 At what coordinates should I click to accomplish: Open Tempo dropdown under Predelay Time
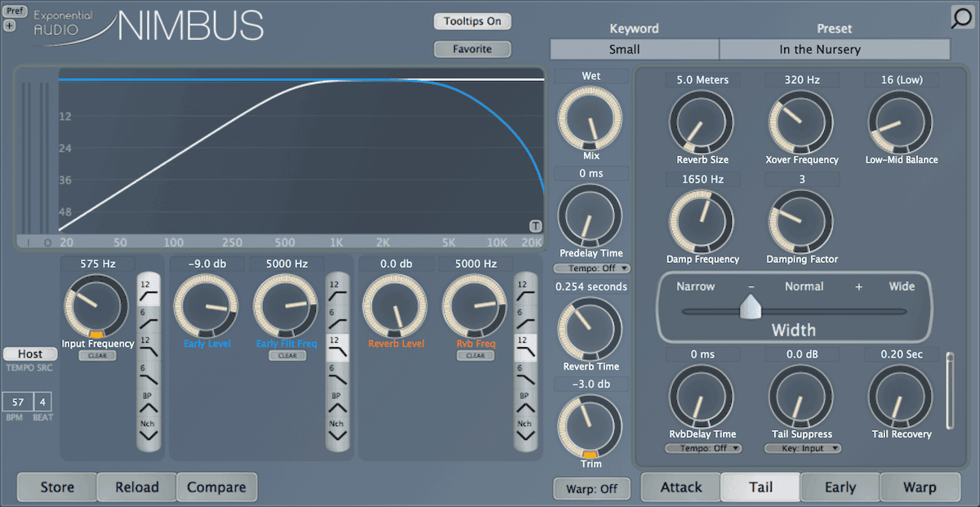591,269
